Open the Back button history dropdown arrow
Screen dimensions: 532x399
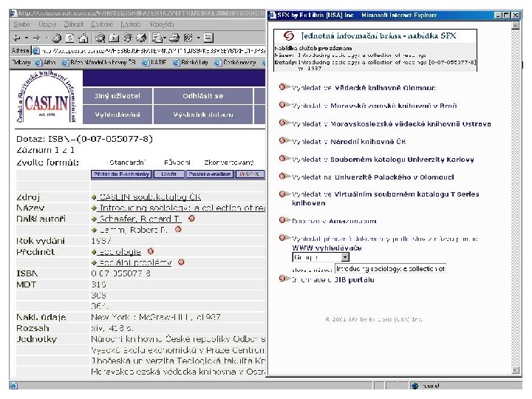[x=26, y=38]
